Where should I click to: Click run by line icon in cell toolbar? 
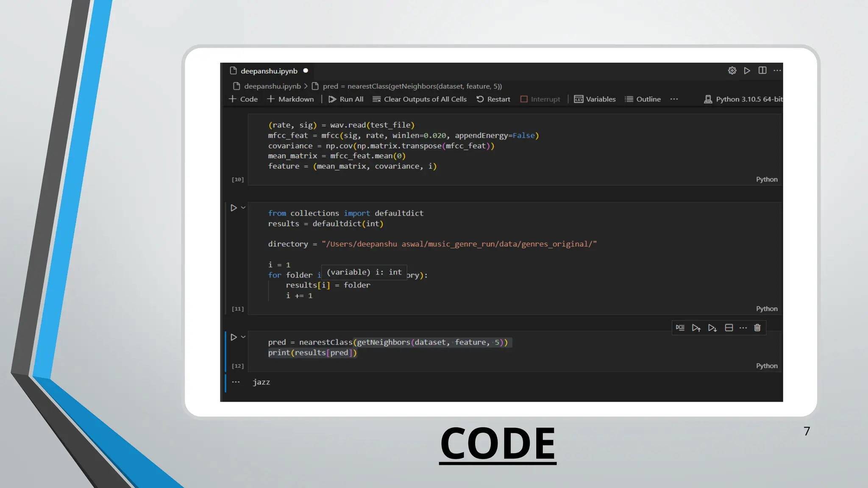(680, 328)
